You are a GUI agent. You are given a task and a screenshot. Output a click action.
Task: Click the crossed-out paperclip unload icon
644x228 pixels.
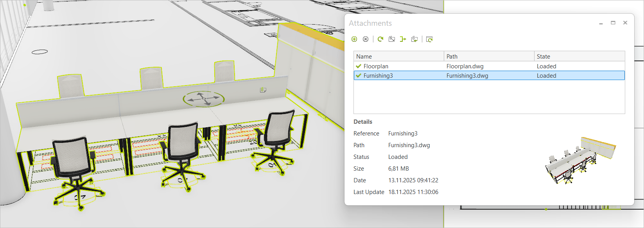coord(392,39)
